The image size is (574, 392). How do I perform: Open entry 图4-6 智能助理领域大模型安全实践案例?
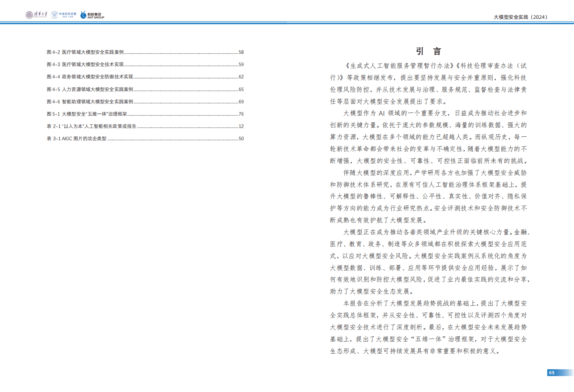pos(145,102)
